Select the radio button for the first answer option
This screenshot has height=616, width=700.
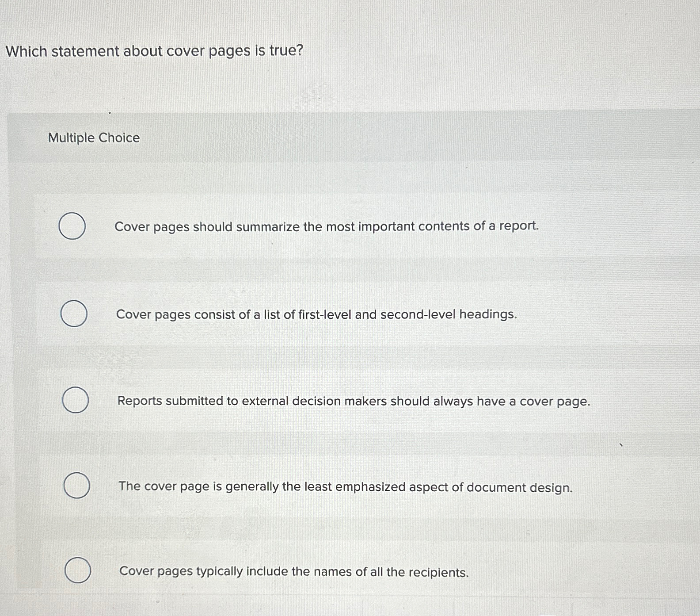pyautogui.click(x=73, y=226)
